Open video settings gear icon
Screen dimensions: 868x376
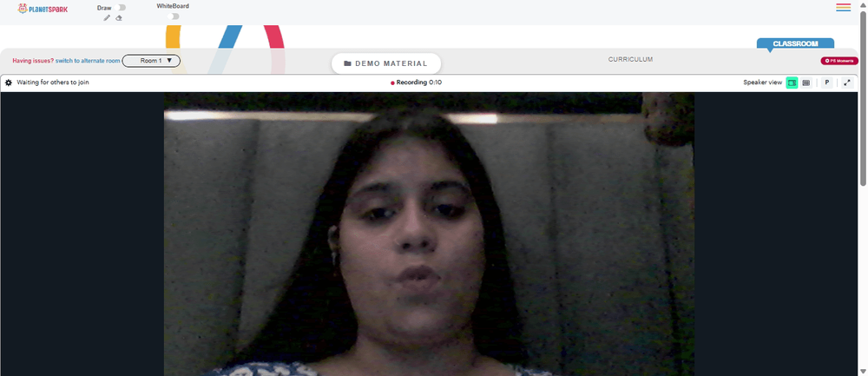coord(9,82)
